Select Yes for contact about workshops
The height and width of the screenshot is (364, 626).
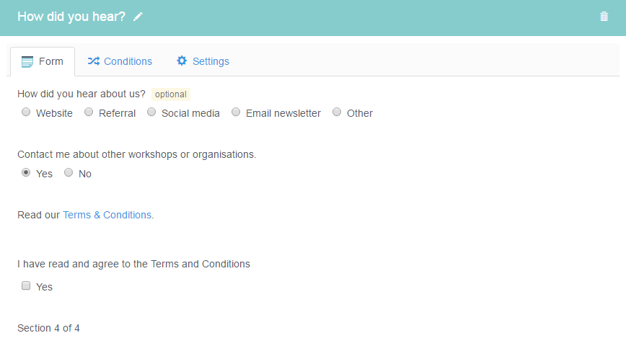click(26, 173)
